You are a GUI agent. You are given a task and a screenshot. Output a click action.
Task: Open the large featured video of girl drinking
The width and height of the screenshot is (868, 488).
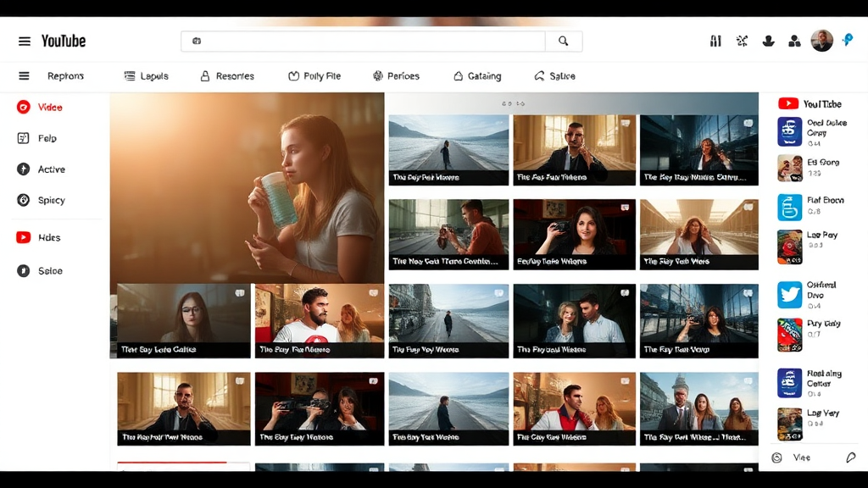pyautogui.click(x=247, y=188)
